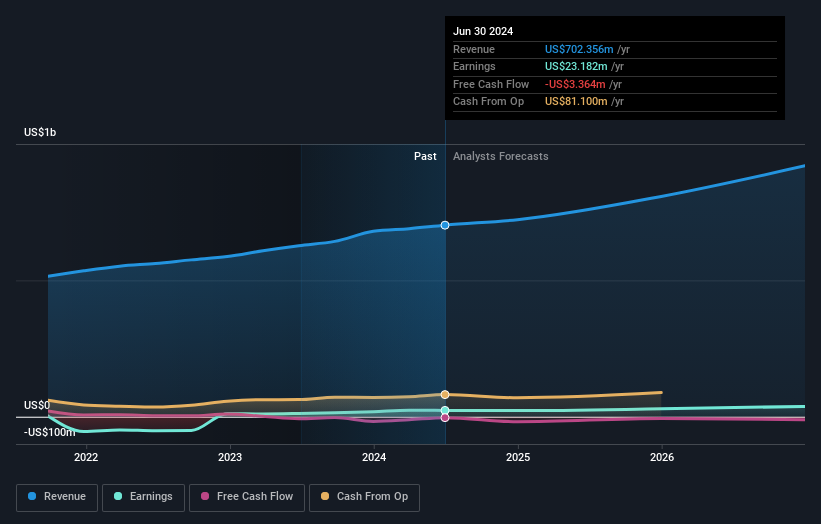Click the orange Cash From Op legend dot

325,496
